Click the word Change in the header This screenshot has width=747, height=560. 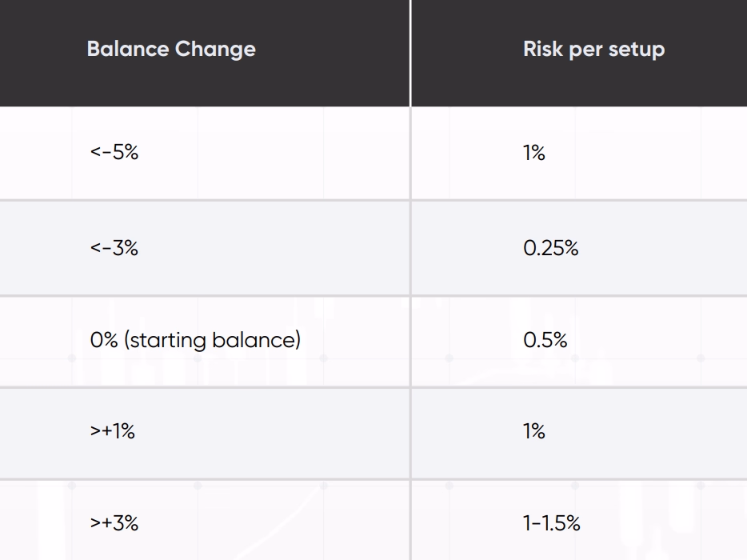coord(214,50)
